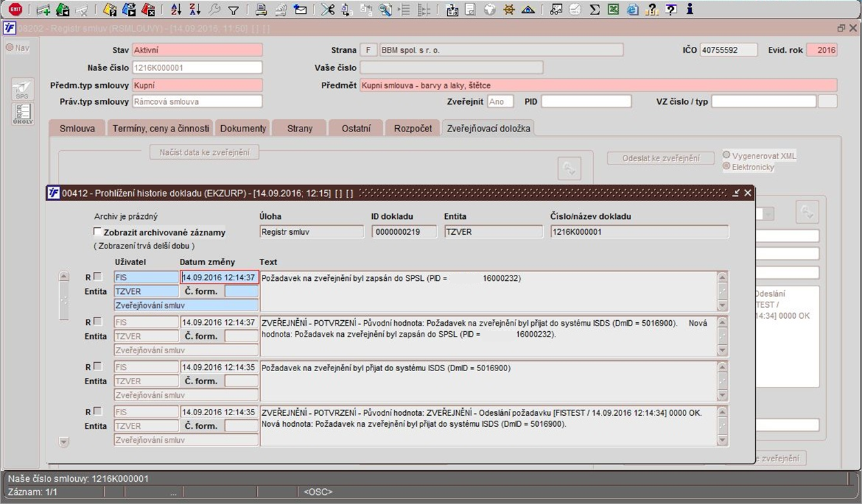Click the scissors cut icon

(x=327, y=10)
